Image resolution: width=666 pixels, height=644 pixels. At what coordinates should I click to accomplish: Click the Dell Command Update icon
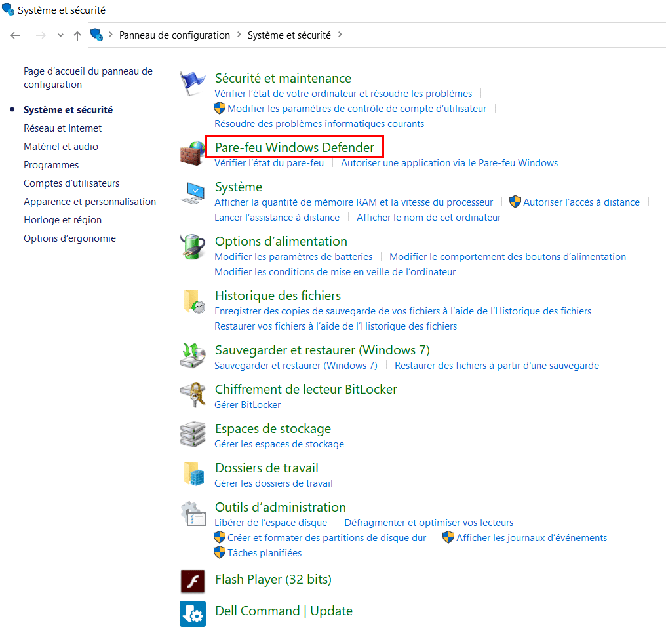tap(193, 614)
